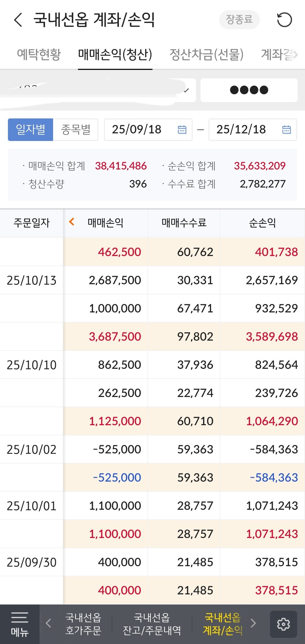Go to 국내선옵 잔고/주문내역 shortcut

pyautogui.click(x=152, y=624)
